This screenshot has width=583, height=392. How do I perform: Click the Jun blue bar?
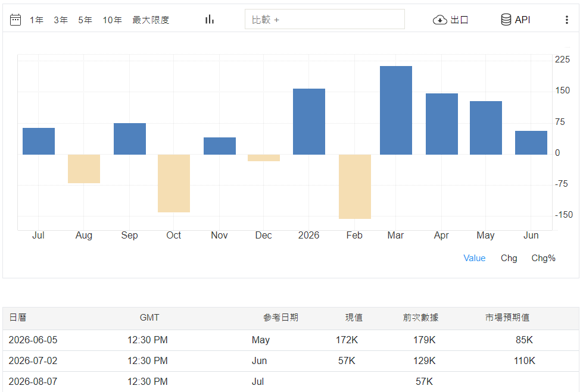pyautogui.click(x=531, y=143)
